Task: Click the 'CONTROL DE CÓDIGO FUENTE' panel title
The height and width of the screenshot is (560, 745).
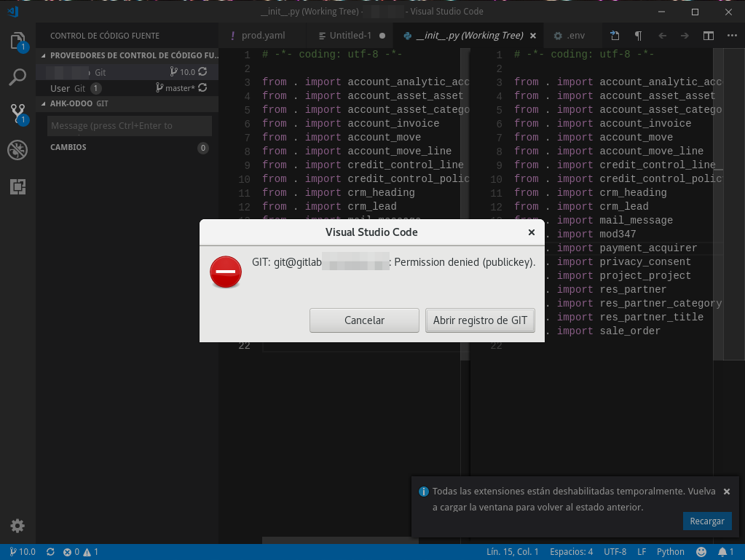Action: pyautogui.click(x=105, y=36)
